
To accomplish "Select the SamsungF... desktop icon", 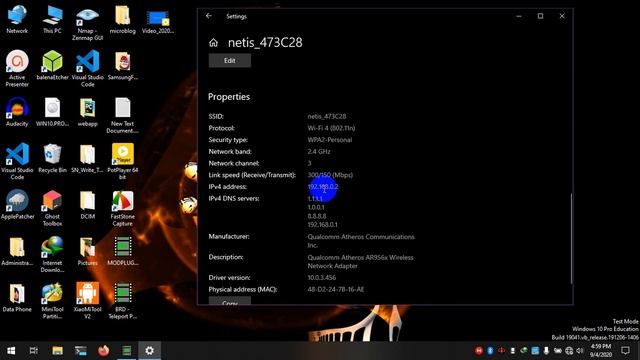I will coord(122,65).
